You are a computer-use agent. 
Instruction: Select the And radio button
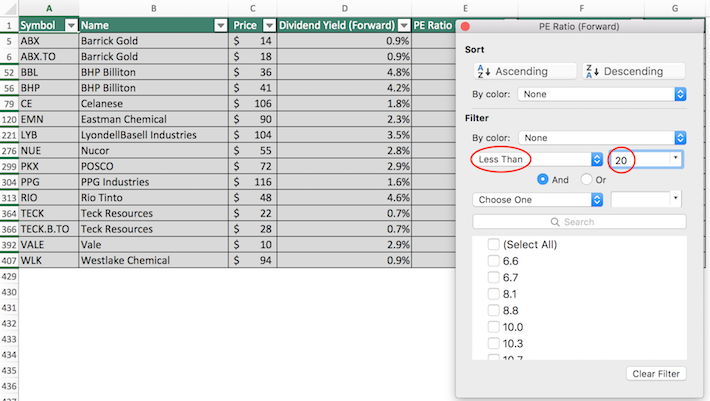tap(543, 180)
